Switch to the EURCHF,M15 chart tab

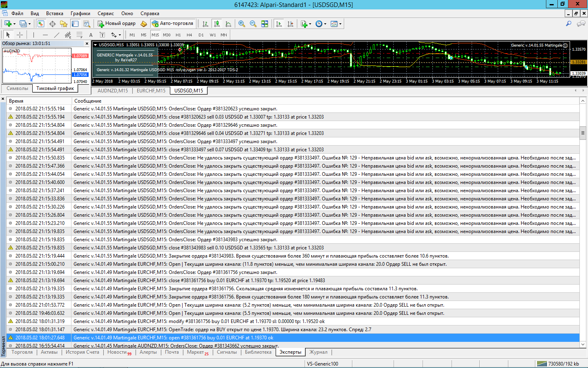point(151,91)
